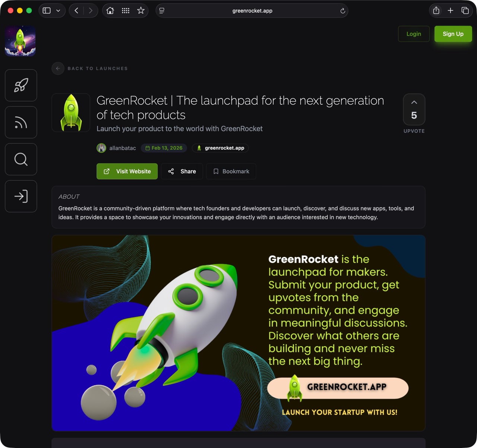Toggle the Safari sidebar panel
This screenshot has width=477, height=448.
[x=47, y=10]
